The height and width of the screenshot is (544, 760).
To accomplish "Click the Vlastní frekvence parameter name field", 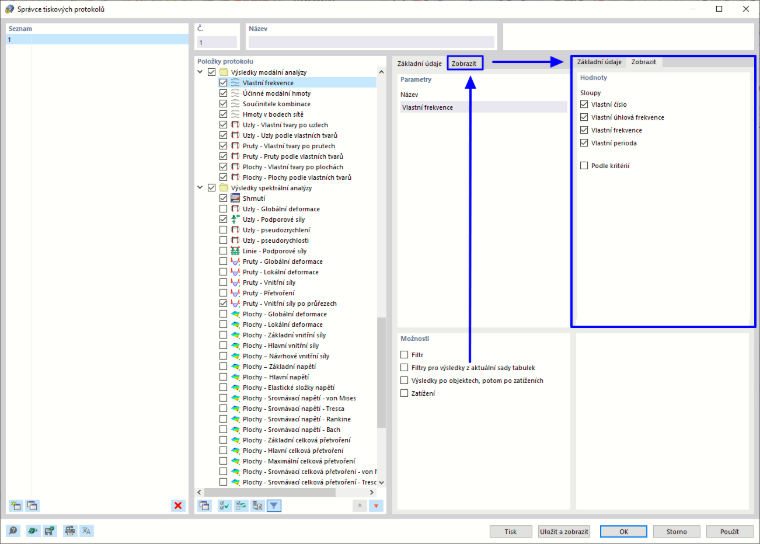I will click(x=483, y=107).
